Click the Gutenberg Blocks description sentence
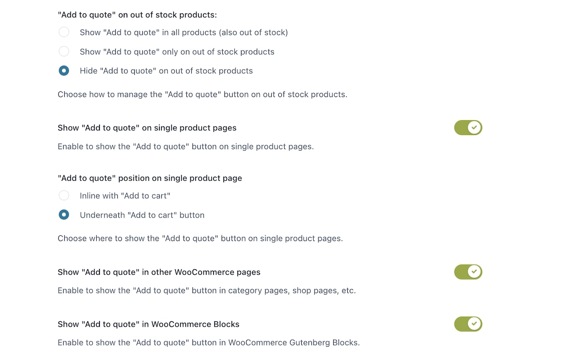This screenshot has width=588, height=364. pyautogui.click(x=209, y=343)
